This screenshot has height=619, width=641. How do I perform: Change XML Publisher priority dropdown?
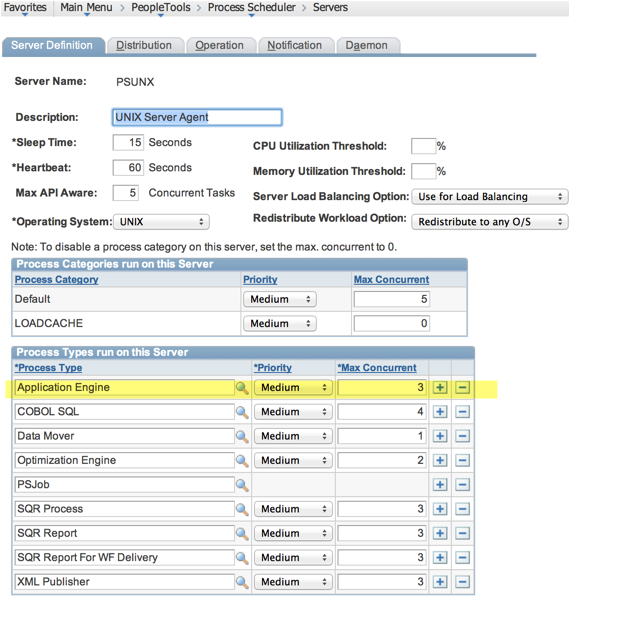click(293, 582)
